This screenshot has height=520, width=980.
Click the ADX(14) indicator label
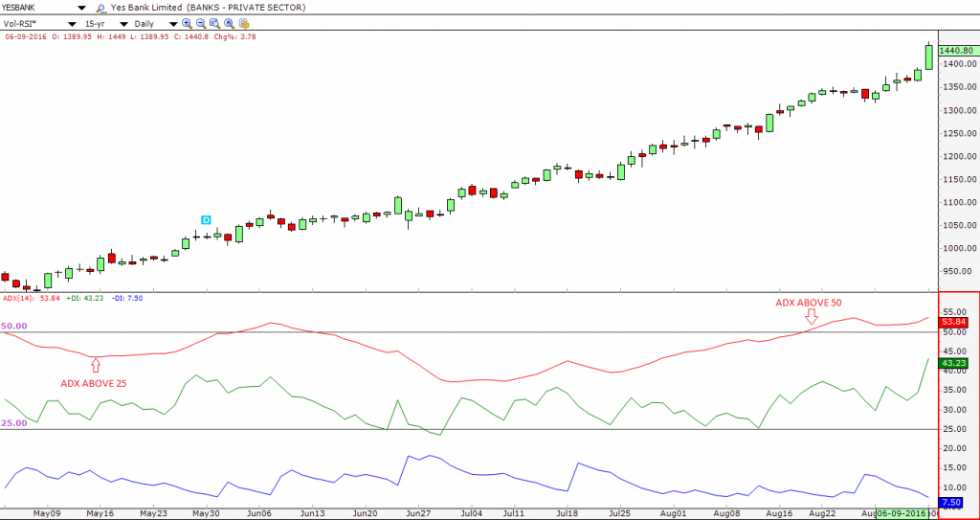pos(18,299)
